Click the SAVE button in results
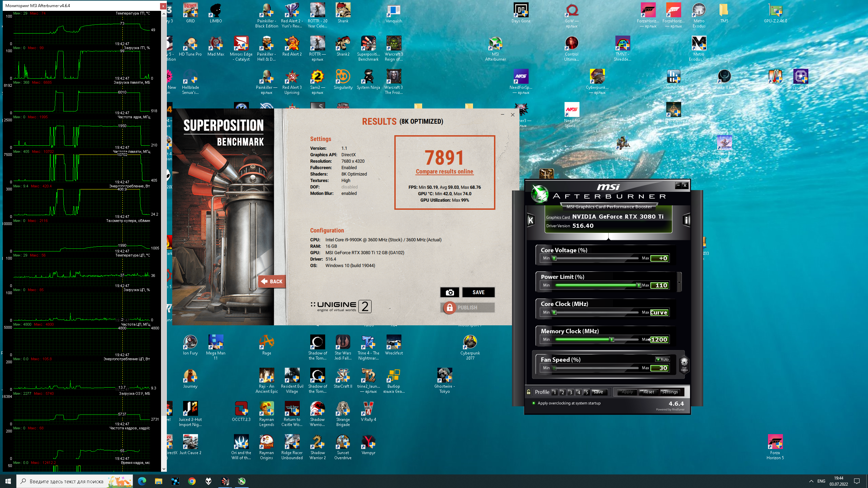This screenshot has height=488, width=868. 478,292
